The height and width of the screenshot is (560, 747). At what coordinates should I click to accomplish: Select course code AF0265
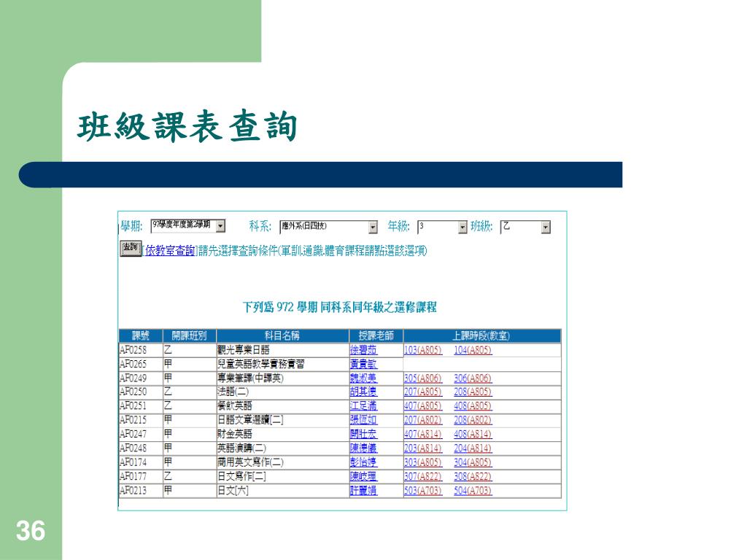(x=133, y=365)
